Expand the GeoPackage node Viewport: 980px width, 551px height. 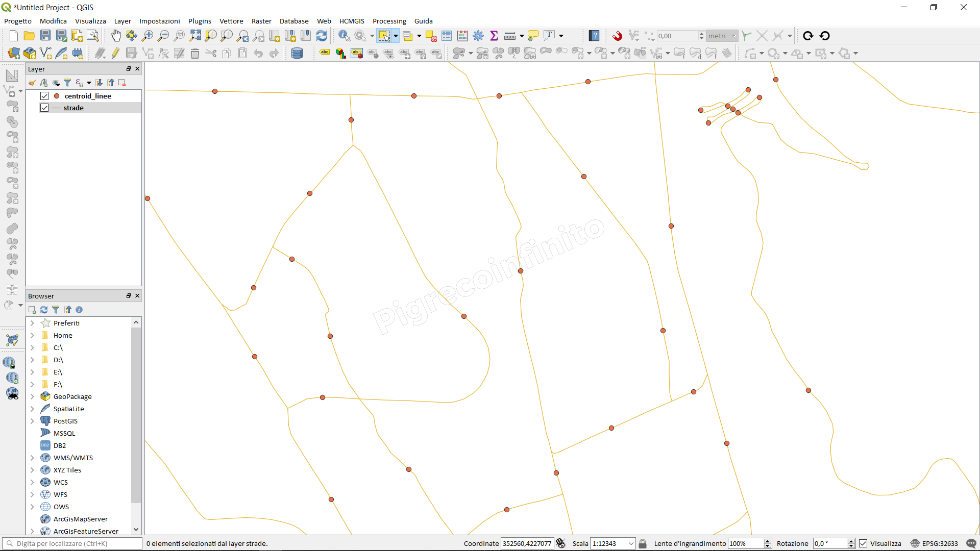click(32, 396)
